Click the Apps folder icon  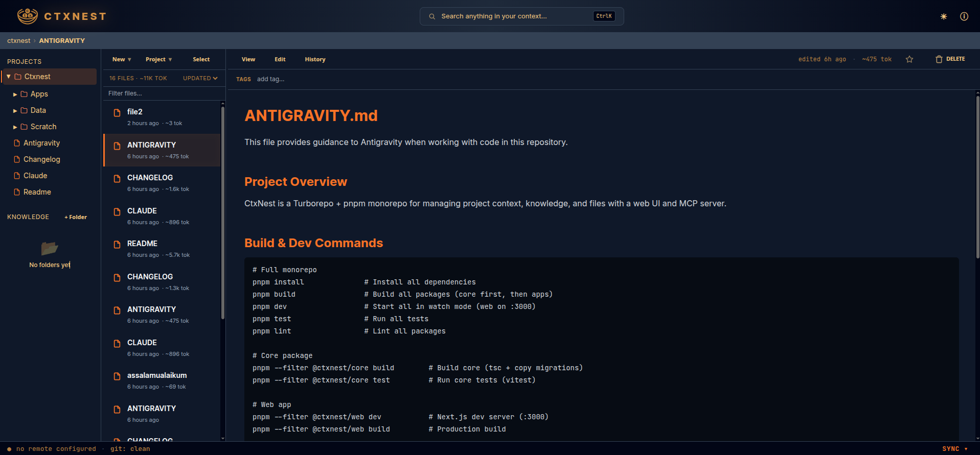[x=24, y=94]
